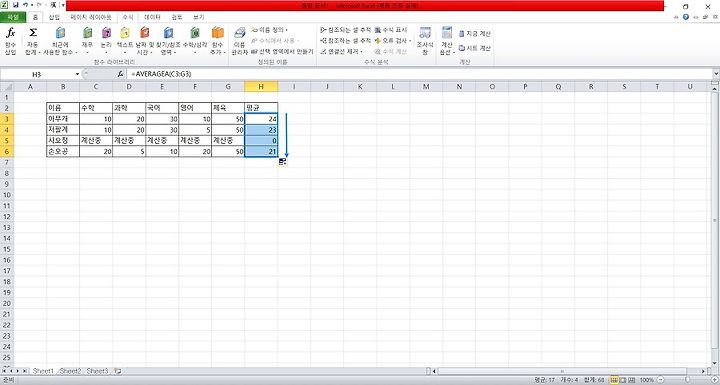Screen dimensions: 720x385
Task: Click Show Formulas (수식 표시)
Action: tap(391, 30)
